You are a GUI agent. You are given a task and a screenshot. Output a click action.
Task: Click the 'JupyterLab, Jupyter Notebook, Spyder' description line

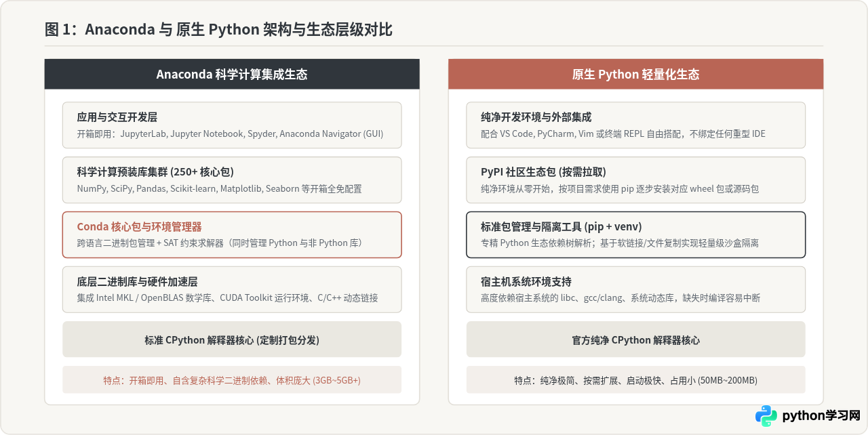231,133
